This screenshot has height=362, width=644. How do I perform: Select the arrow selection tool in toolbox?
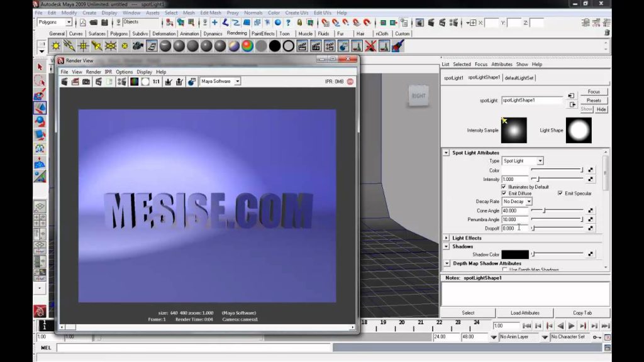tap(40, 67)
